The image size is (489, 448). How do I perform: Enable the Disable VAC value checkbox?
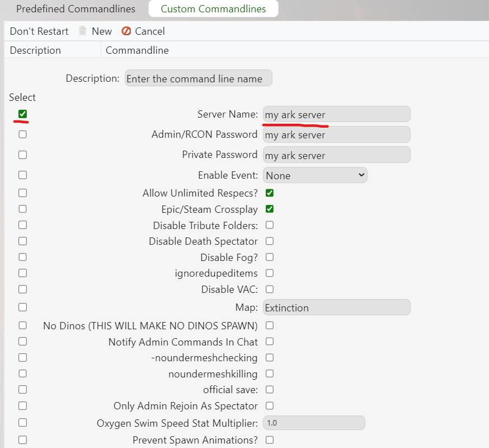[x=270, y=290]
